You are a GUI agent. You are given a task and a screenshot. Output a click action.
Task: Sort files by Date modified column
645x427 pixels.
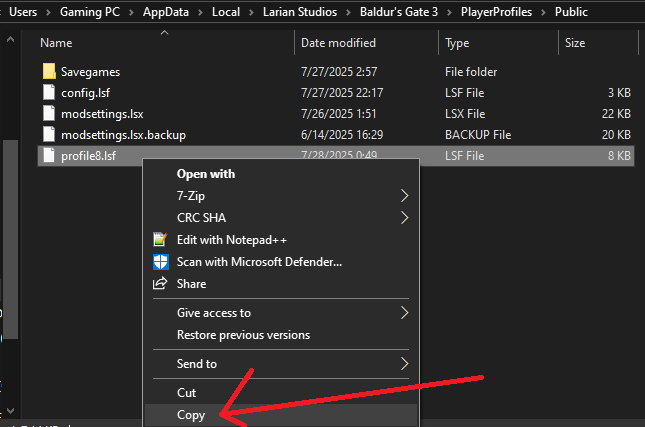coord(338,43)
